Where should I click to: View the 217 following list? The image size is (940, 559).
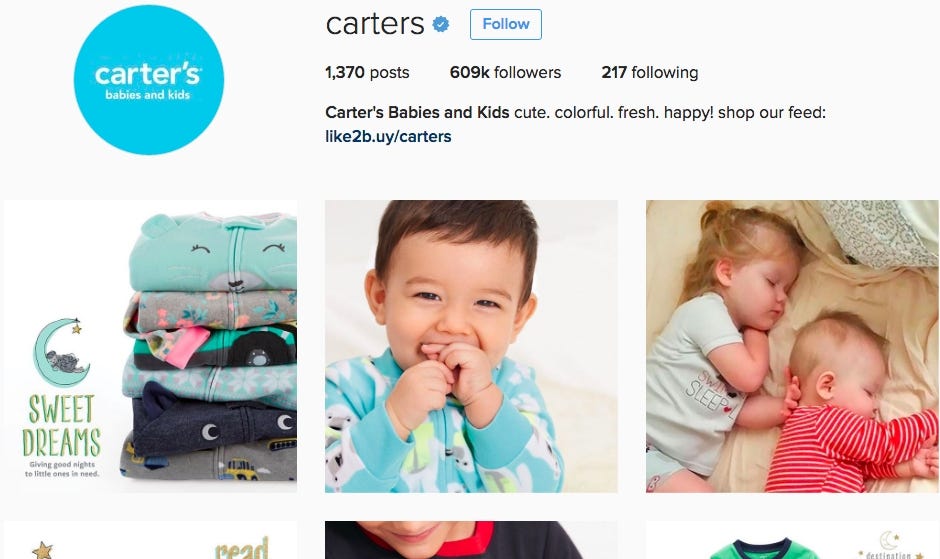pyautogui.click(x=650, y=73)
